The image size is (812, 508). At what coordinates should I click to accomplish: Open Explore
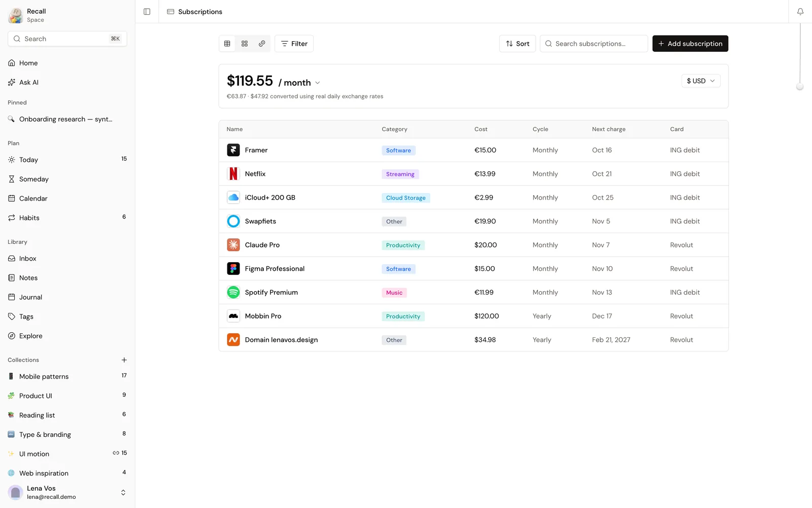coord(67,336)
